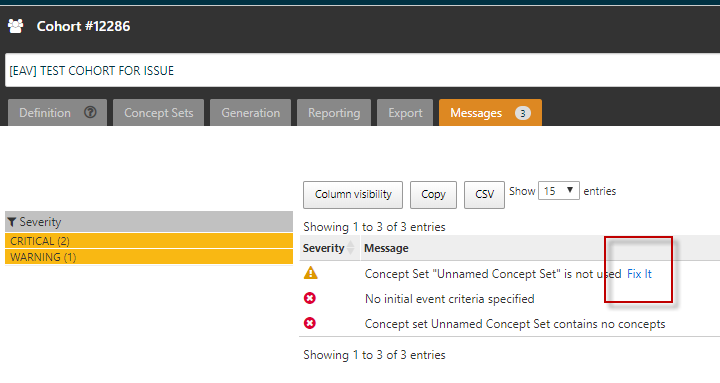
Task: Click top 'Showing 1 to 3 of 3 entries' text
Action: coord(374,227)
